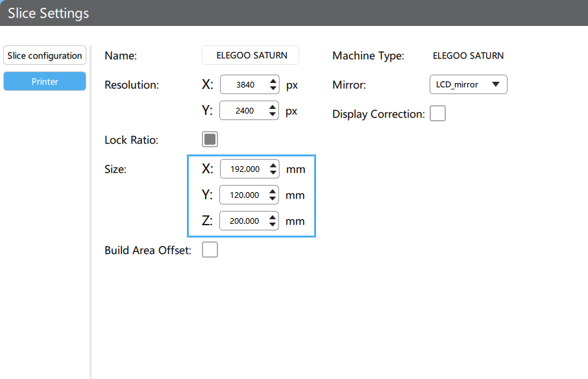Increase Resolution X value with up arrow
The width and height of the screenshot is (588, 379).
pos(273,81)
